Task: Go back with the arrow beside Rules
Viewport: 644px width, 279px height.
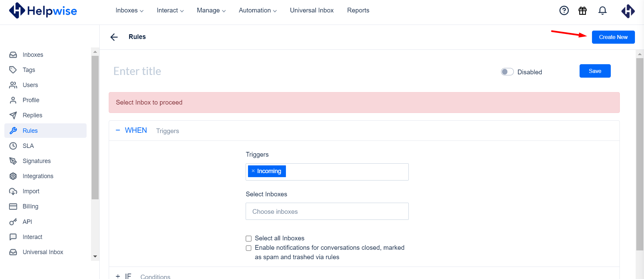Action: pos(114,37)
